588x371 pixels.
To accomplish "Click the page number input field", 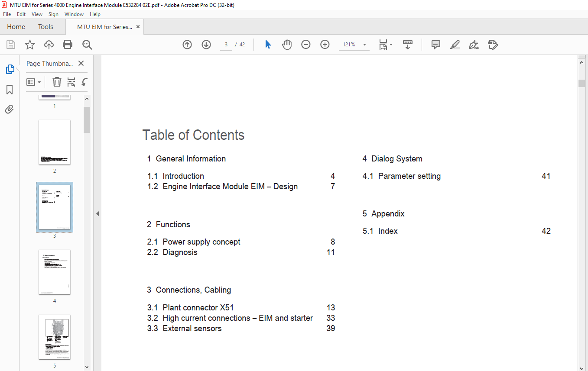I will (226, 45).
